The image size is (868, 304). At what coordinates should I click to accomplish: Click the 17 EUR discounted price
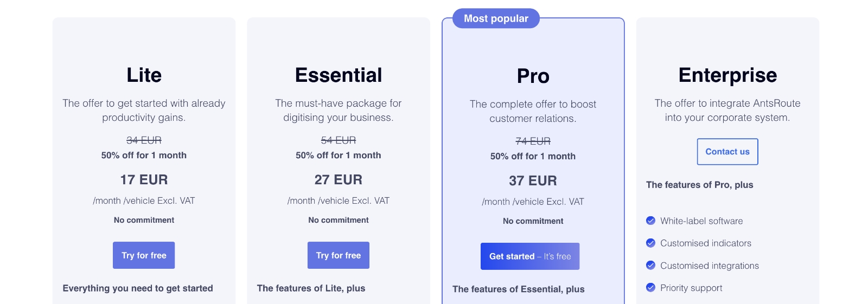pos(144,179)
